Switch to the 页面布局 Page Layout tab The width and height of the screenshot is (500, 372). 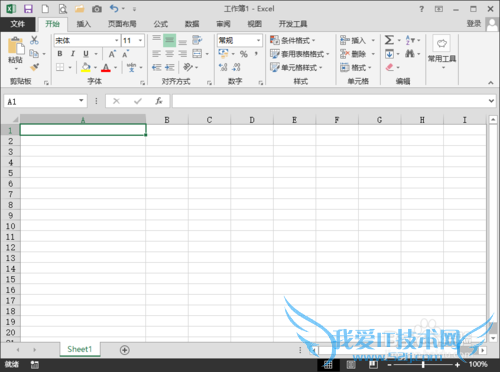122,24
